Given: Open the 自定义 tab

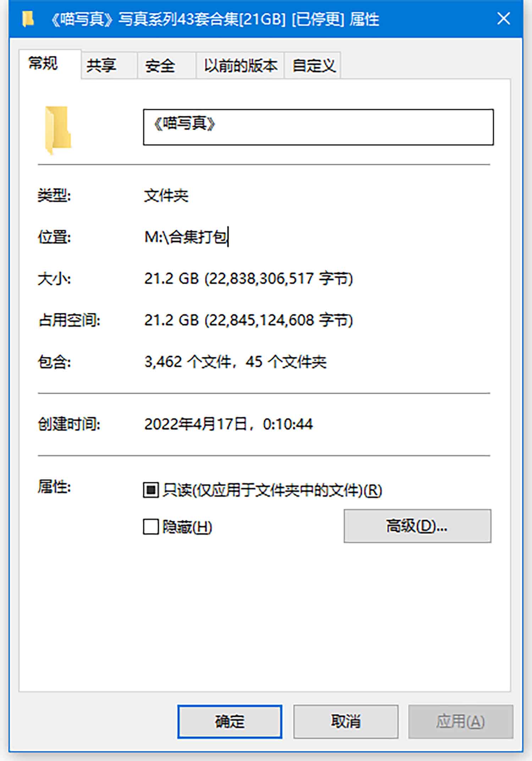Looking at the screenshot, I should tap(313, 65).
